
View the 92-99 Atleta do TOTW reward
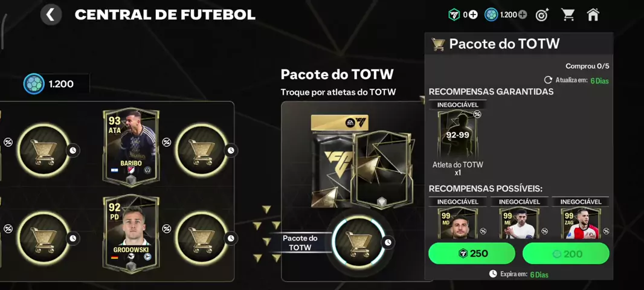(457, 135)
